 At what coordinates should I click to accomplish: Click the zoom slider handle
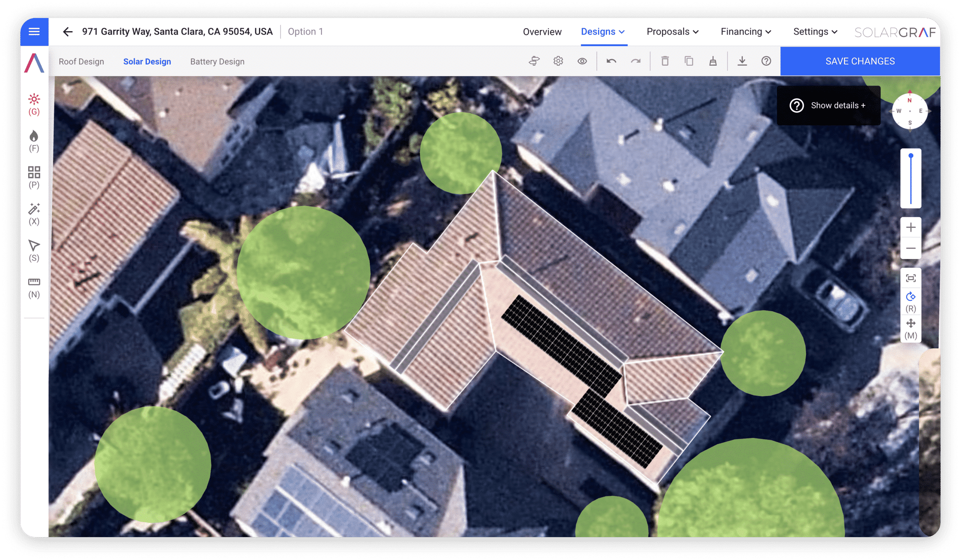(x=911, y=155)
